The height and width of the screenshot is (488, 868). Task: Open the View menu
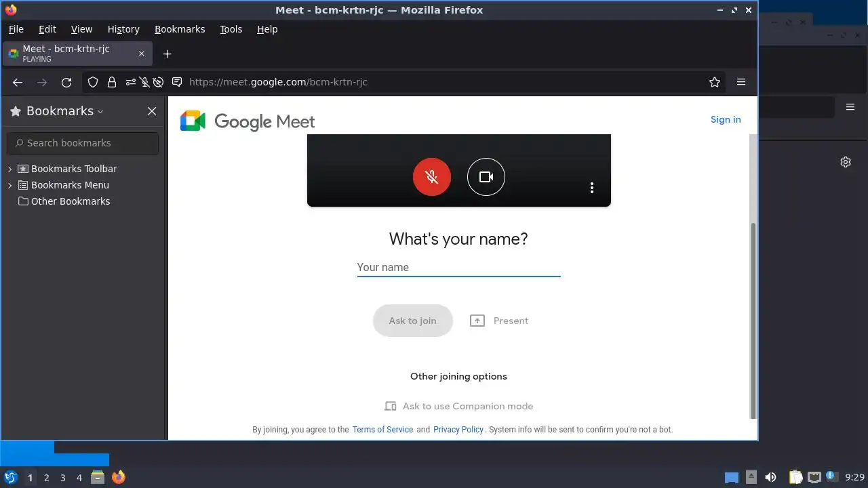(x=81, y=29)
